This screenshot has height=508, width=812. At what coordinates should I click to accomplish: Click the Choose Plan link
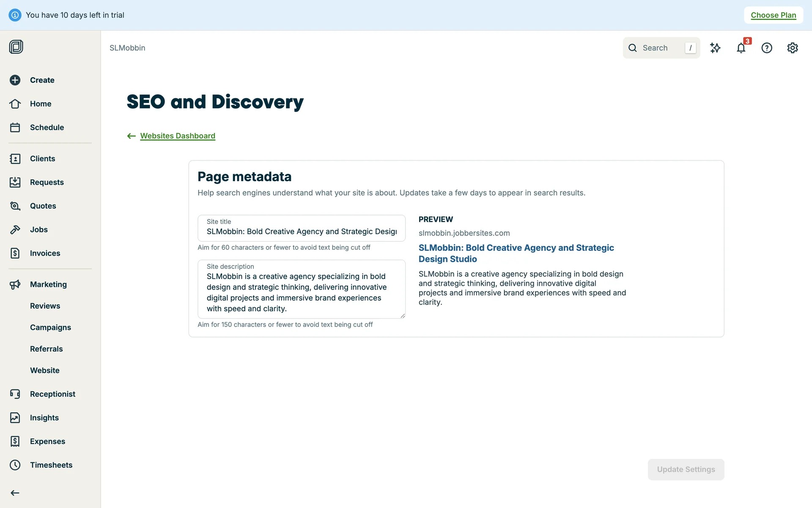pos(773,15)
